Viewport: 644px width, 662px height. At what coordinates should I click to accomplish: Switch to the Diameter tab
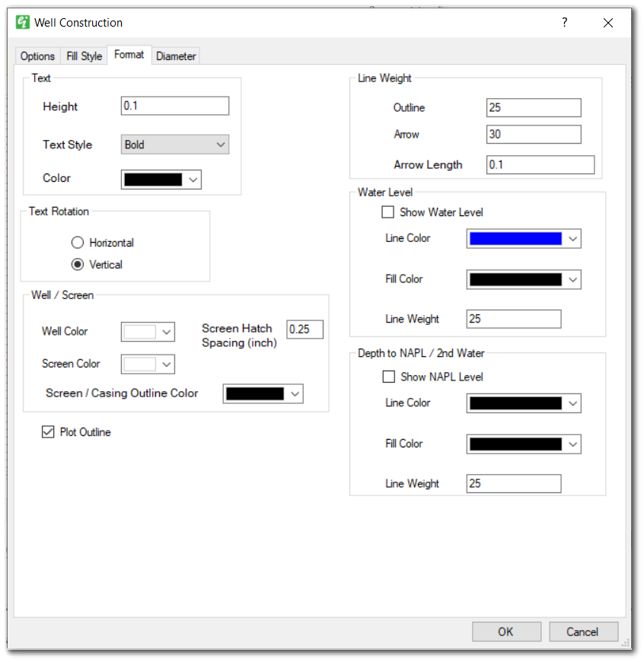tap(176, 55)
